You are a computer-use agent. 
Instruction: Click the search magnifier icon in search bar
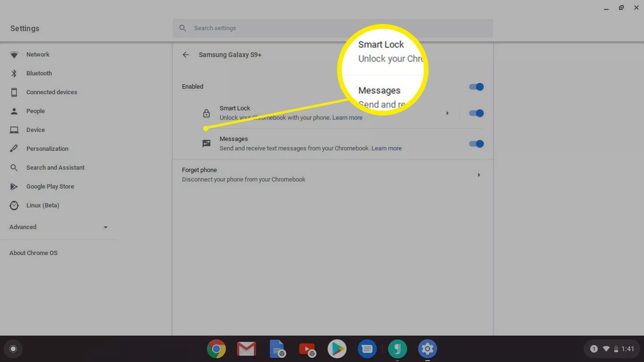183,28
